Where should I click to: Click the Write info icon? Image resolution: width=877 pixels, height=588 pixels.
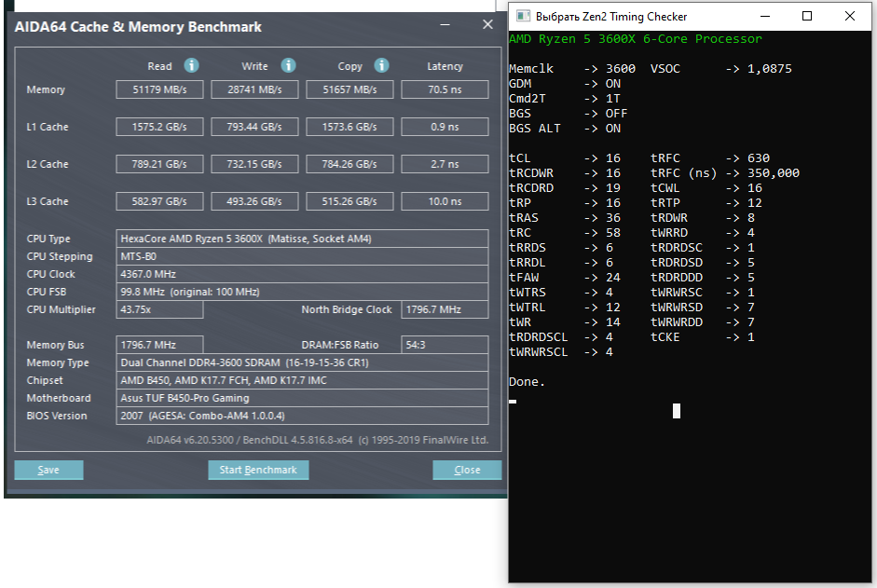[x=288, y=65]
